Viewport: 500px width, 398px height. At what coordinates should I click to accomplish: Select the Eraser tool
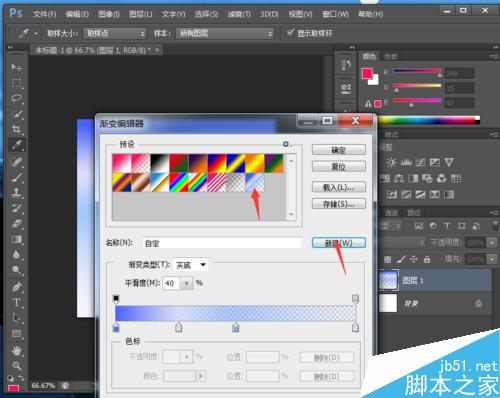(x=16, y=224)
